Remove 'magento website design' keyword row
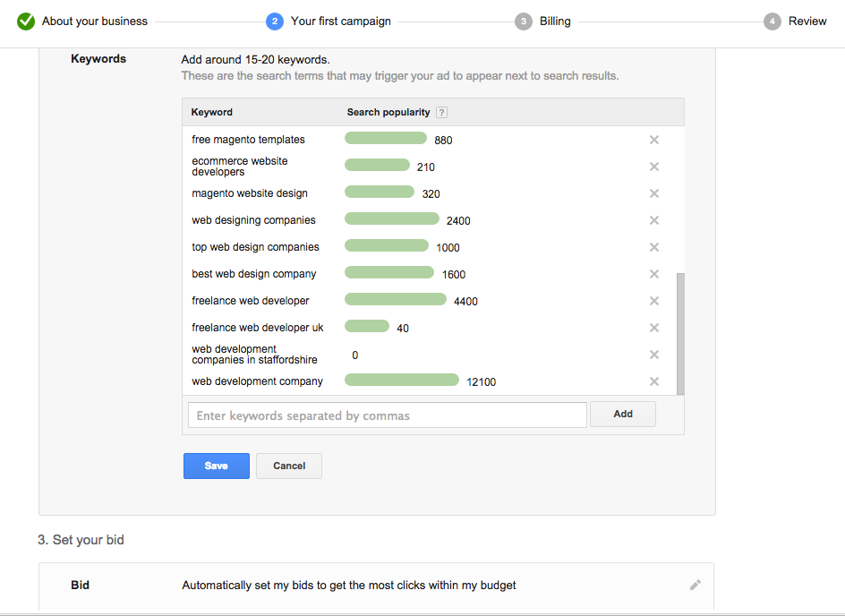Viewport: 845px width, 616px height. click(654, 193)
